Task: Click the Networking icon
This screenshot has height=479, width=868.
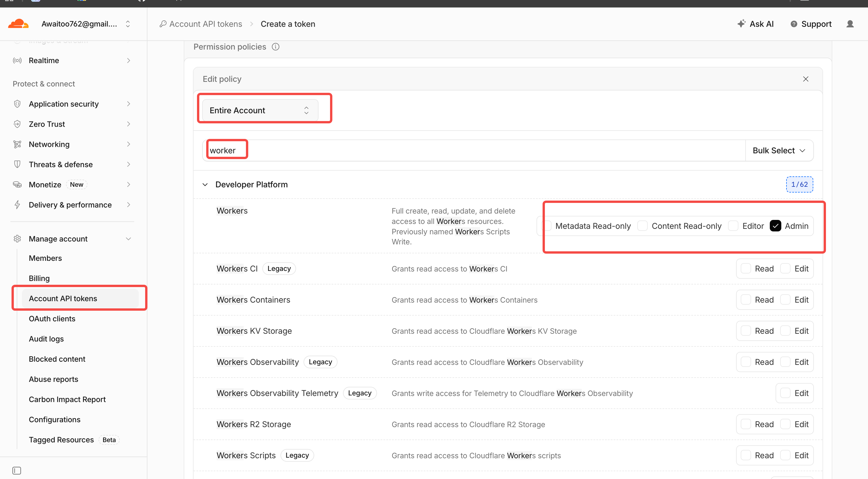Action: [x=17, y=144]
